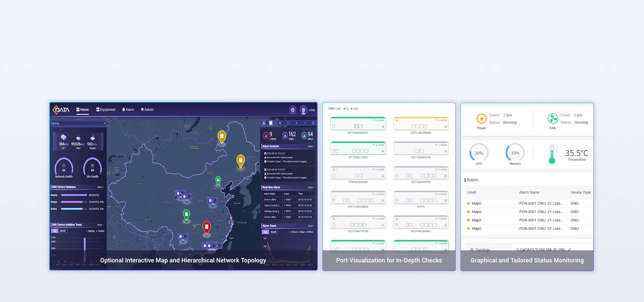Zoom in the map with plus icon

[x=297, y=123]
